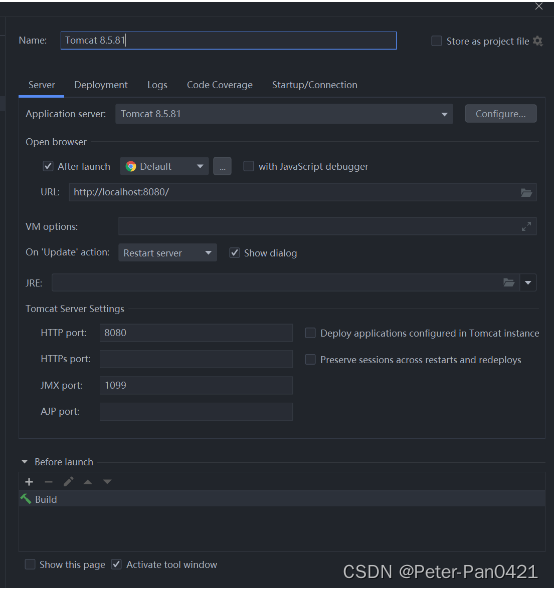Open the JRE dropdown arrow
Screen dimensions: 554x589
(x=528, y=282)
